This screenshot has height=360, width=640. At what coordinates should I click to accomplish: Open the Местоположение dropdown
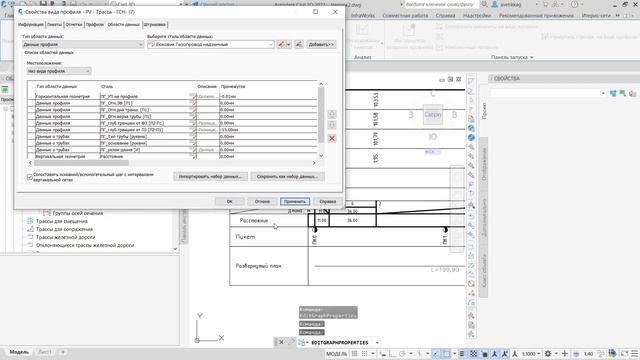(59, 71)
